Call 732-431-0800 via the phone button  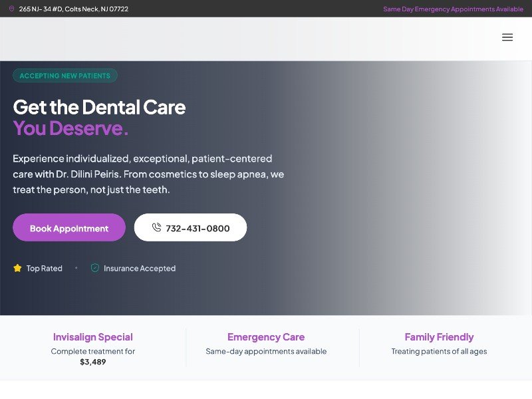coord(190,227)
